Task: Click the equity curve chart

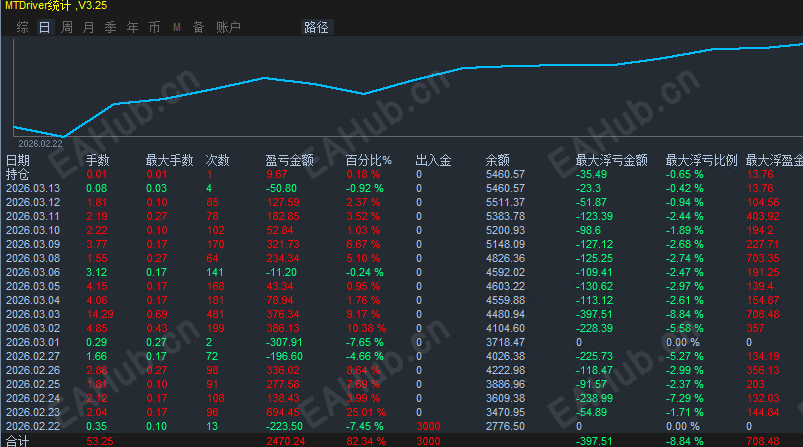Action: coord(408,88)
